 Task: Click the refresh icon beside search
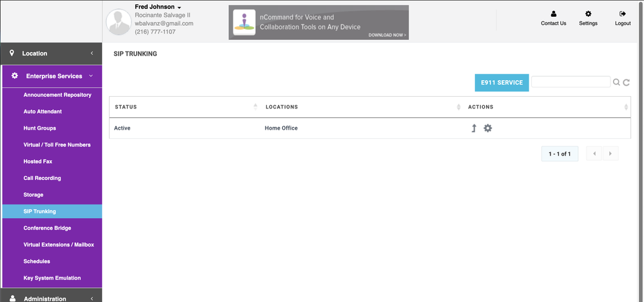click(626, 83)
